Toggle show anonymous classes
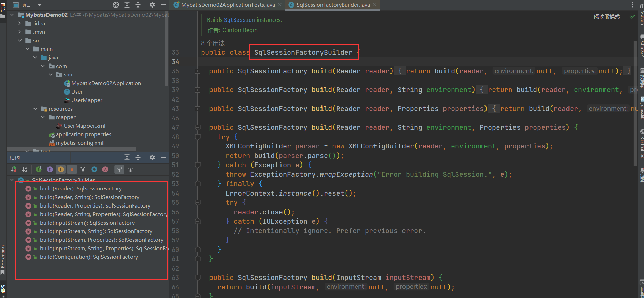This screenshot has width=644, height=298. [x=94, y=169]
